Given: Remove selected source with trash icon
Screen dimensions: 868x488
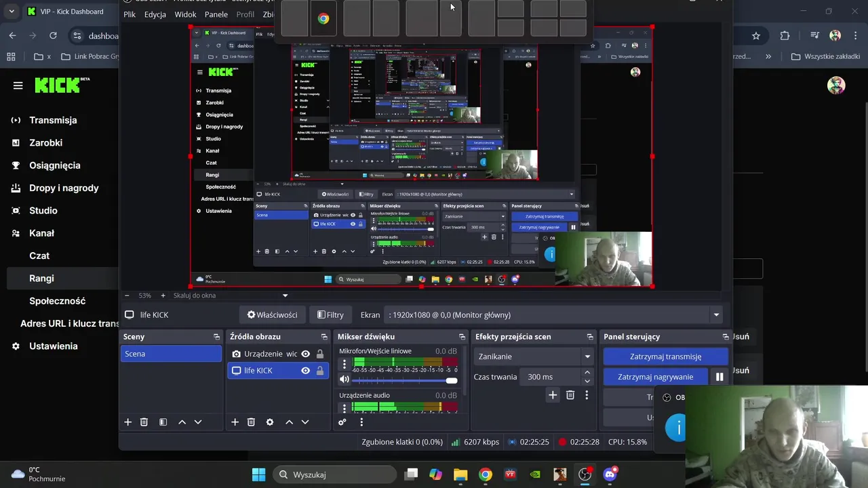Looking at the screenshot, I should [x=251, y=422].
